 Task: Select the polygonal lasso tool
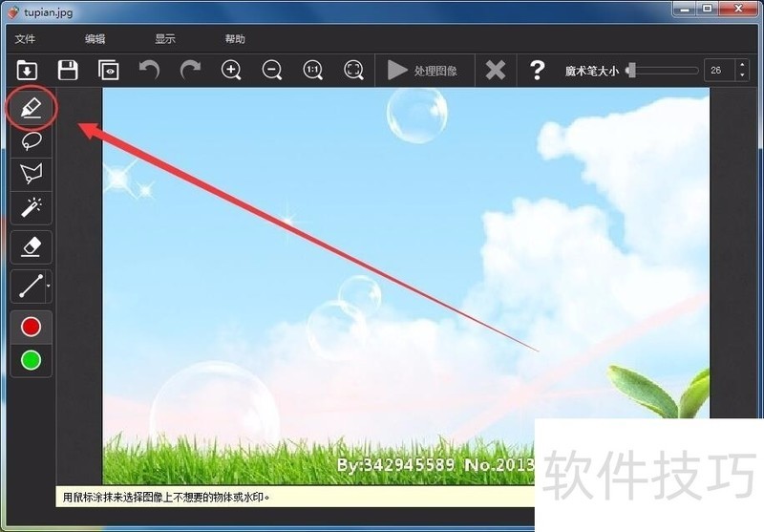[x=32, y=174]
